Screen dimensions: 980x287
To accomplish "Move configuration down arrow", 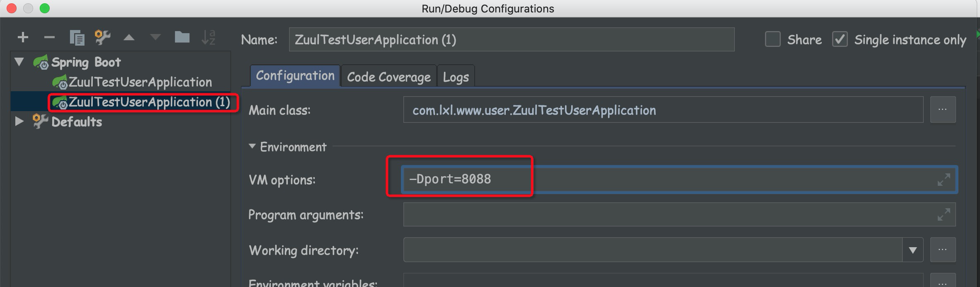I will click(155, 38).
